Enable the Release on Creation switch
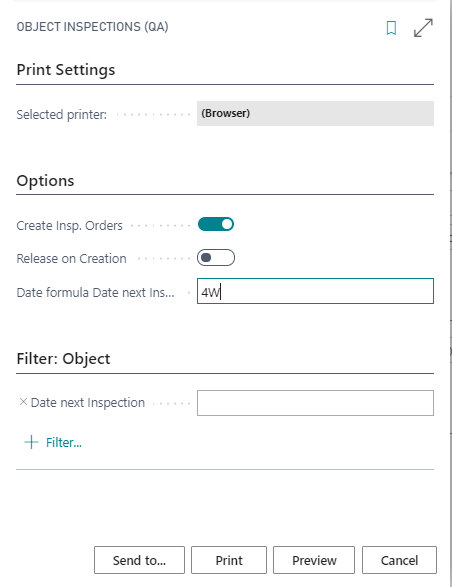The width and height of the screenshot is (452, 587). [216, 258]
